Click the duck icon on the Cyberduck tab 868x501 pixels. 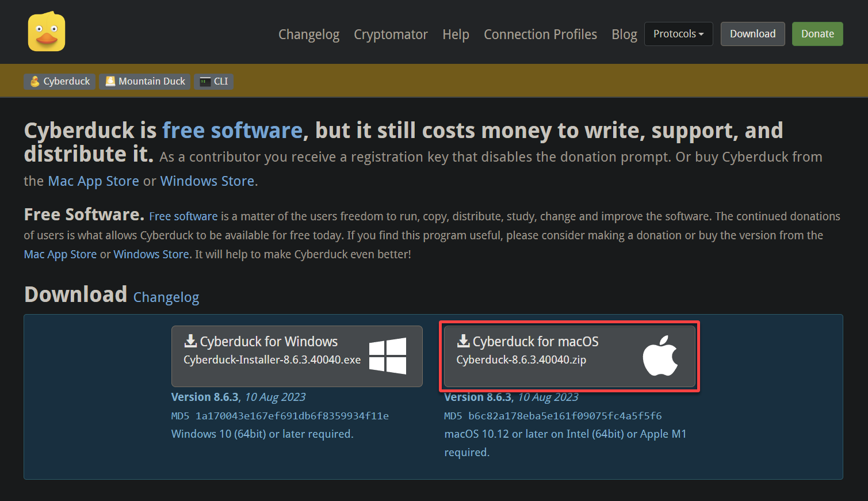[x=35, y=81]
